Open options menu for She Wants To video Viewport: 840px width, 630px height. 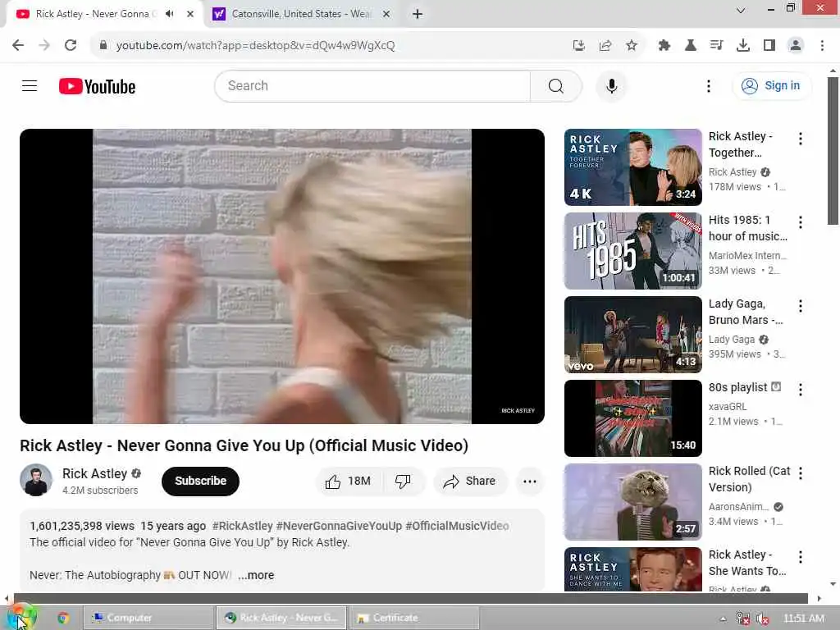pos(801,557)
